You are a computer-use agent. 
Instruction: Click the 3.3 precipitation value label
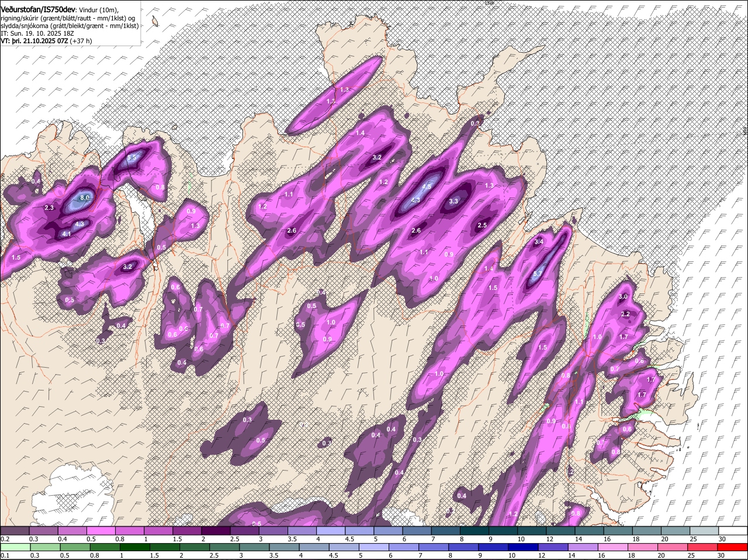pyautogui.click(x=453, y=201)
